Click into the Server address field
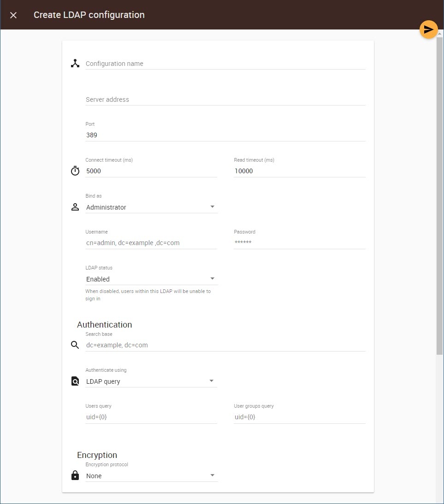 tap(225, 100)
